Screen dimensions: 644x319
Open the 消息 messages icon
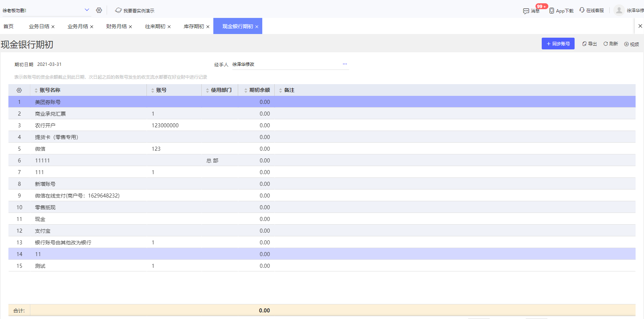click(x=531, y=11)
